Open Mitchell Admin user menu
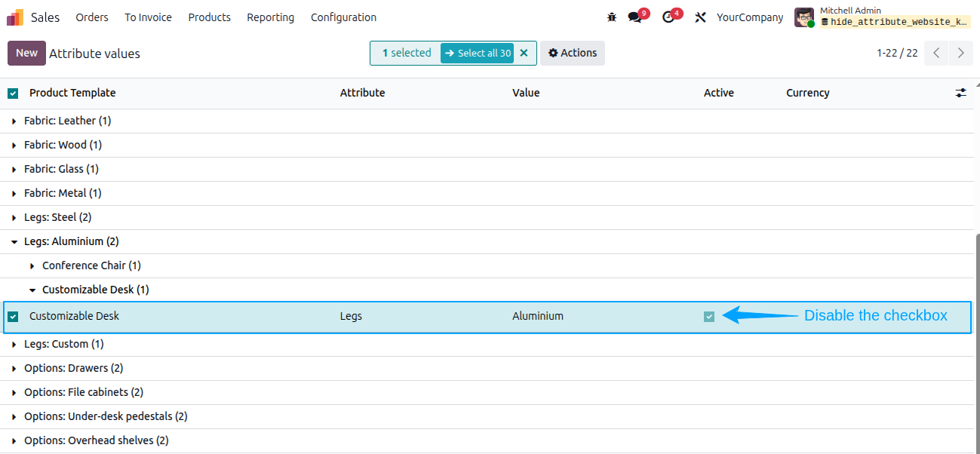Viewport: 980px width, 454px height. point(883,17)
